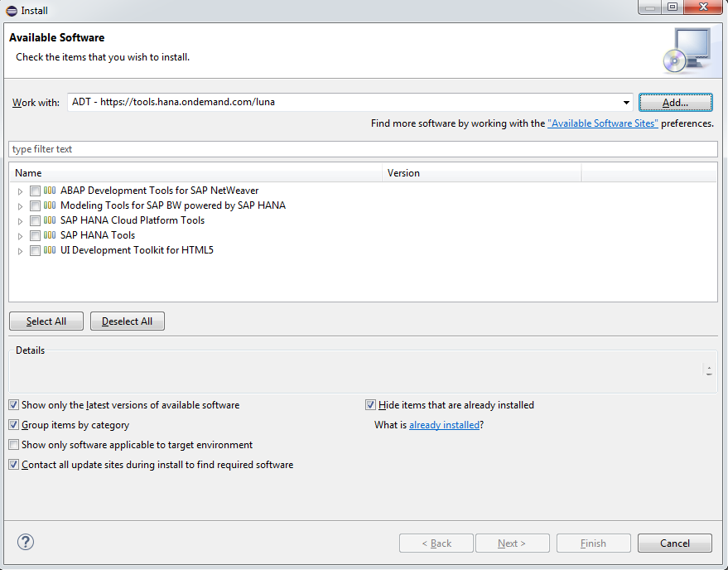Focus the type filter text field
Image resolution: width=728 pixels, height=570 pixels.
point(362,149)
